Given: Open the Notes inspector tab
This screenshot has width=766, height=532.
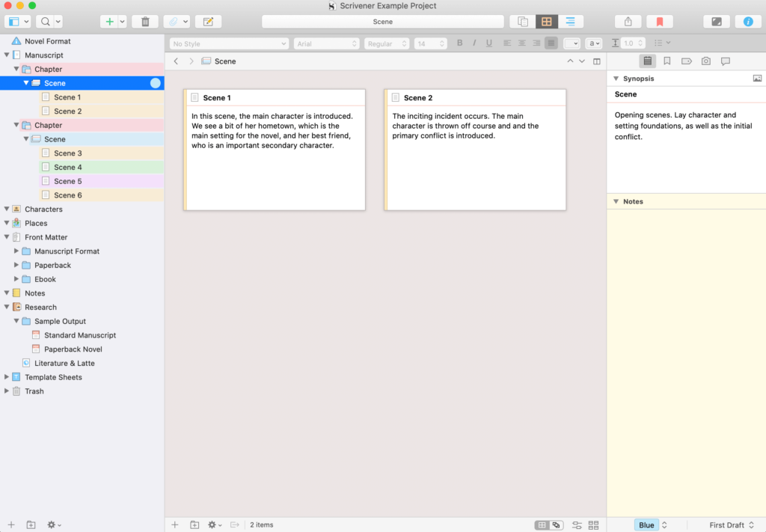Looking at the screenshot, I should click(647, 61).
